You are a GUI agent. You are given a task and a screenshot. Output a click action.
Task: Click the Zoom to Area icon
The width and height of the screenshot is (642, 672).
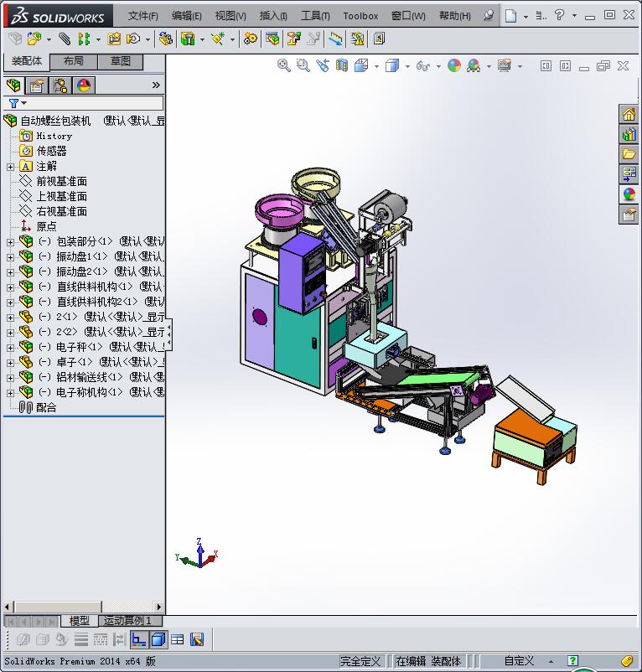click(x=303, y=65)
